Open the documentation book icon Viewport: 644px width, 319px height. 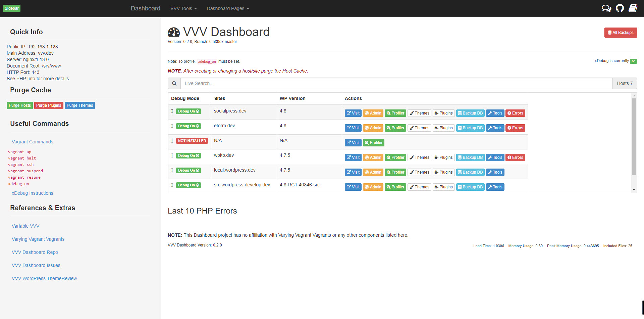point(633,8)
